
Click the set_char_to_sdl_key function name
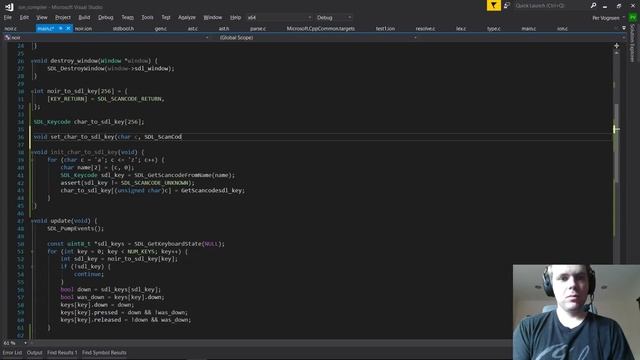(82, 137)
